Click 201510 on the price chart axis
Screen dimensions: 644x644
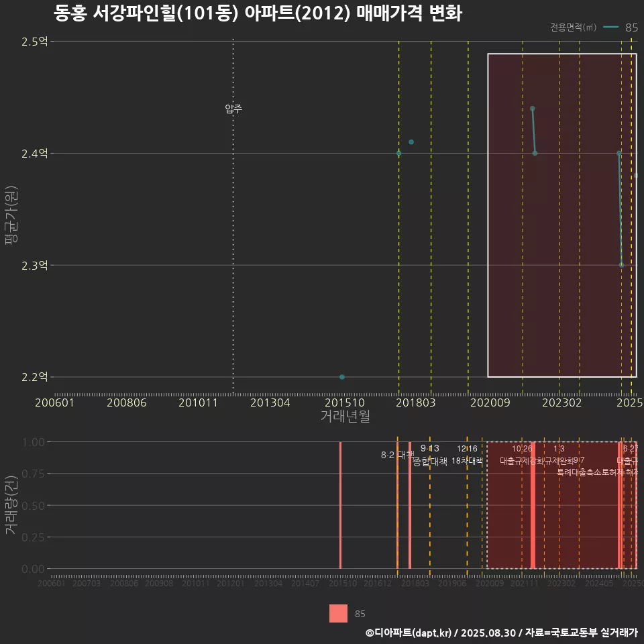tap(345, 402)
